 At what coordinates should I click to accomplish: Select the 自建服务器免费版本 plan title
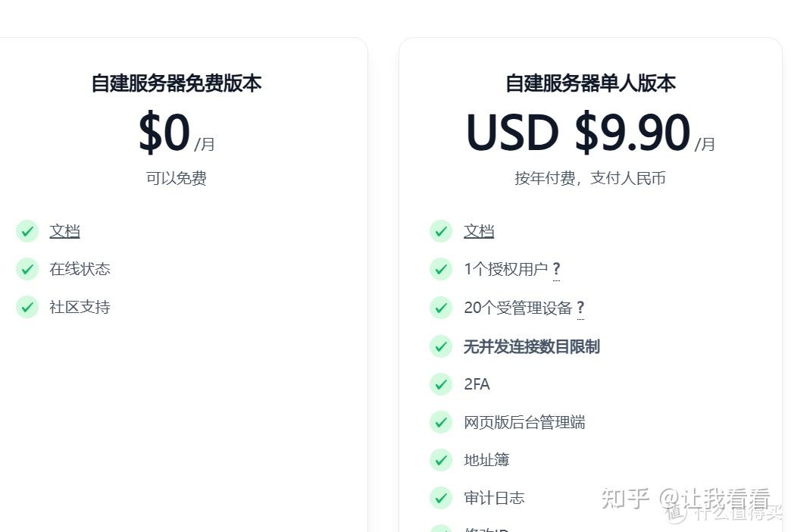click(176, 83)
